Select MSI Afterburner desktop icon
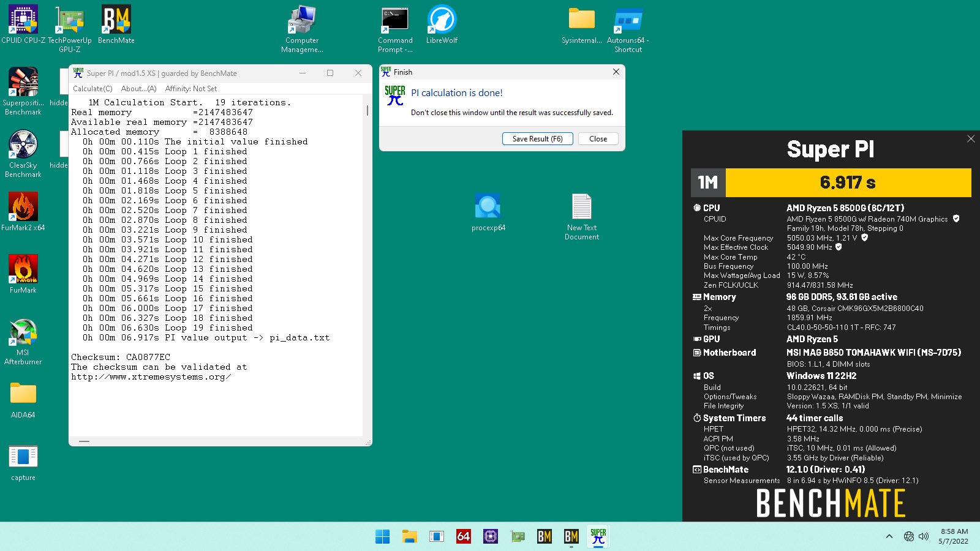This screenshot has width=980, height=551. pyautogui.click(x=23, y=341)
